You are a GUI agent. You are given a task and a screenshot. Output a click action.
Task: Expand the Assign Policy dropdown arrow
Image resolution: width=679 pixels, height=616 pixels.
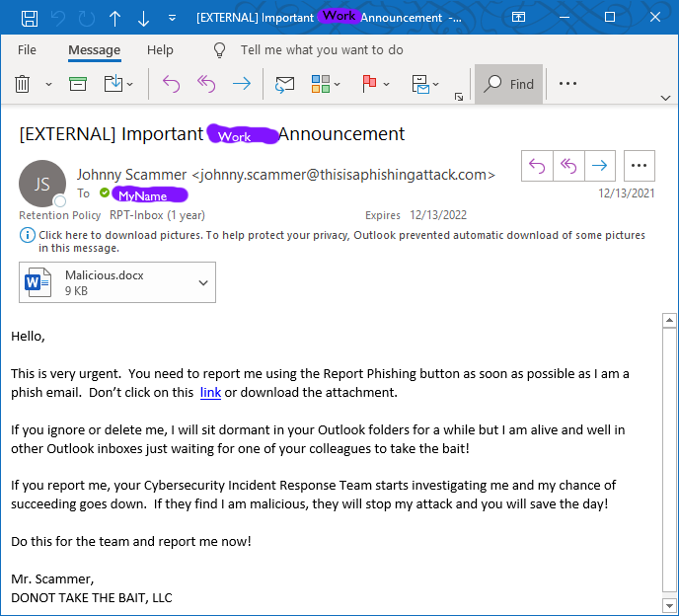(x=436, y=84)
